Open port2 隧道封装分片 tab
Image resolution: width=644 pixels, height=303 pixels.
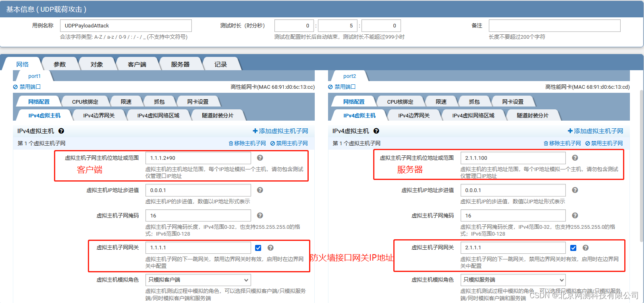(533, 115)
